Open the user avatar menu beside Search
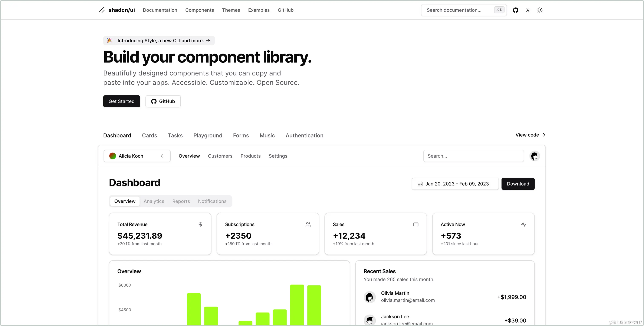 [x=535, y=156]
